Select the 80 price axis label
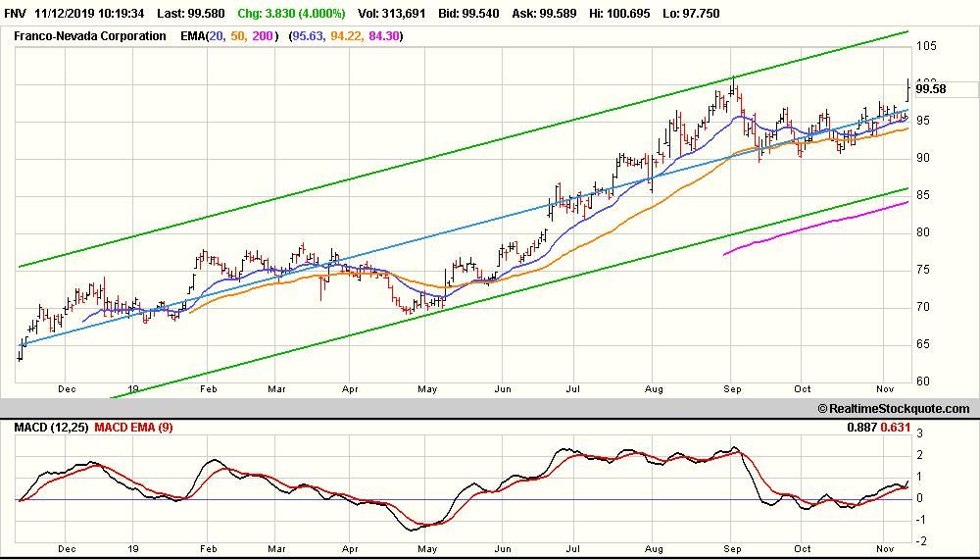The height and width of the screenshot is (559, 980). [922, 232]
